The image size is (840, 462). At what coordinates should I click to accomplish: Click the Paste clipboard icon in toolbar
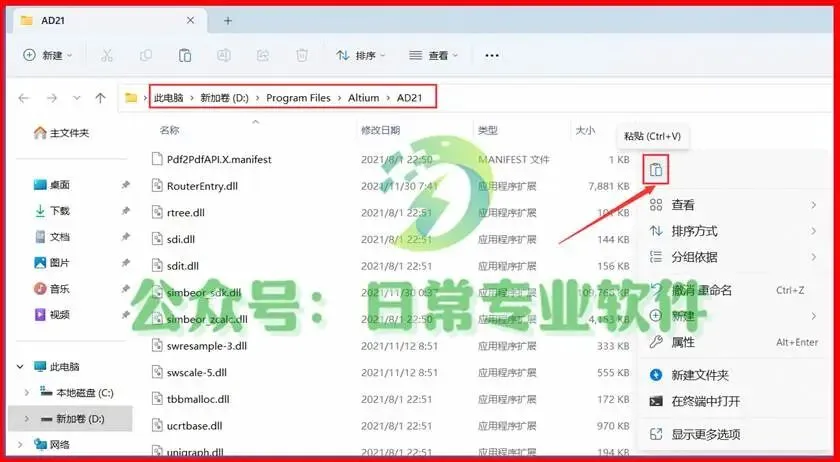[x=185, y=55]
